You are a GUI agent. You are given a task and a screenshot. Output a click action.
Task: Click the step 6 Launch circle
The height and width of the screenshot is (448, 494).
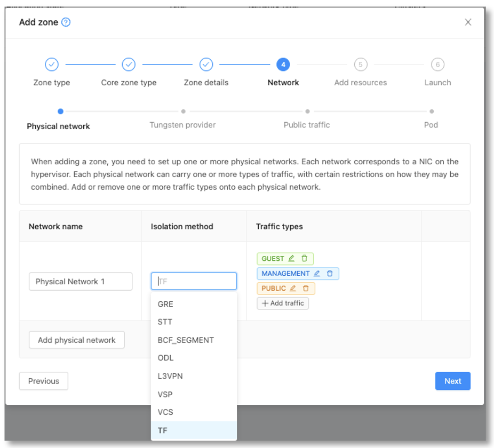point(437,65)
